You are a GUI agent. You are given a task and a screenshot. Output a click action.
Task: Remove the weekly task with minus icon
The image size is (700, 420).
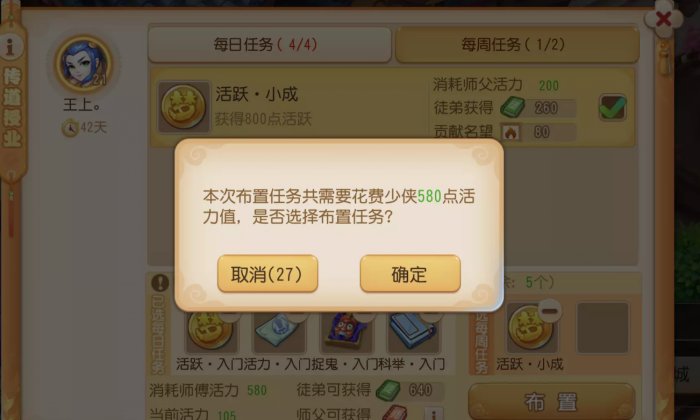pos(550,310)
